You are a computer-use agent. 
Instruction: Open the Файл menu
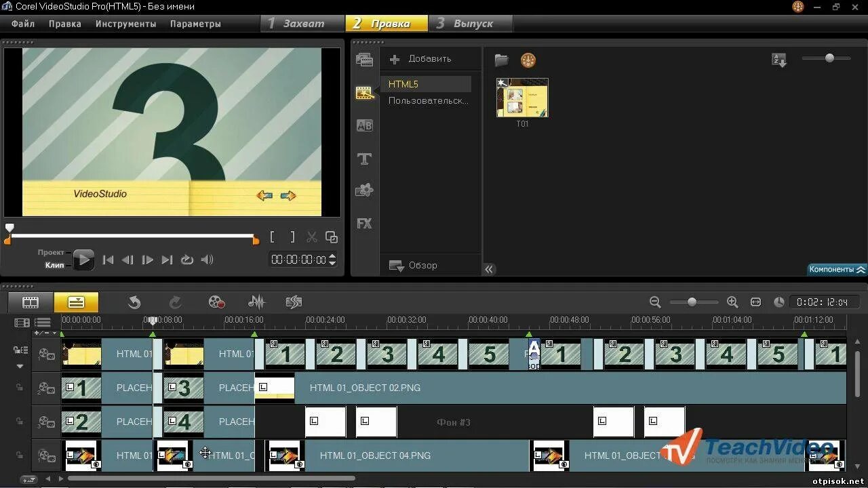point(23,24)
